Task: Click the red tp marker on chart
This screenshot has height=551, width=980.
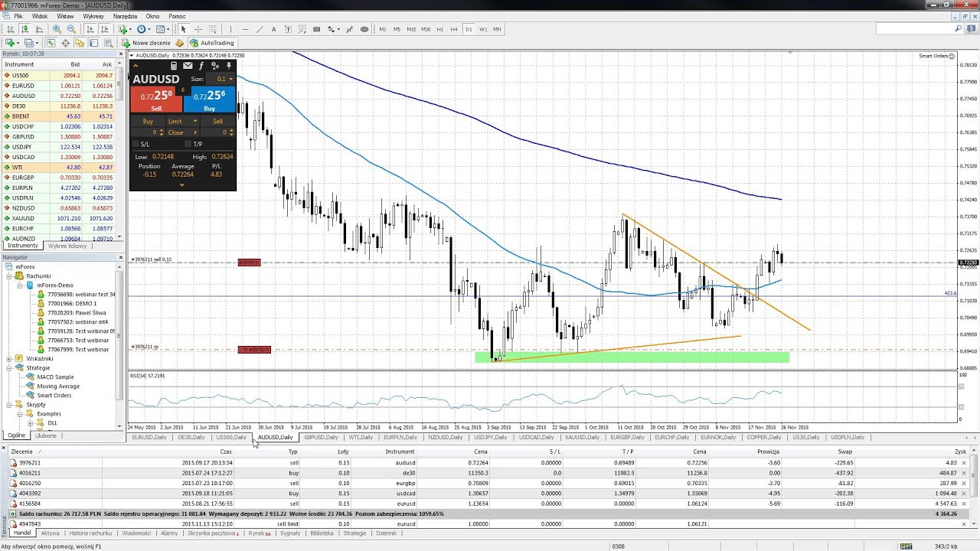Action: (x=254, y=350)
